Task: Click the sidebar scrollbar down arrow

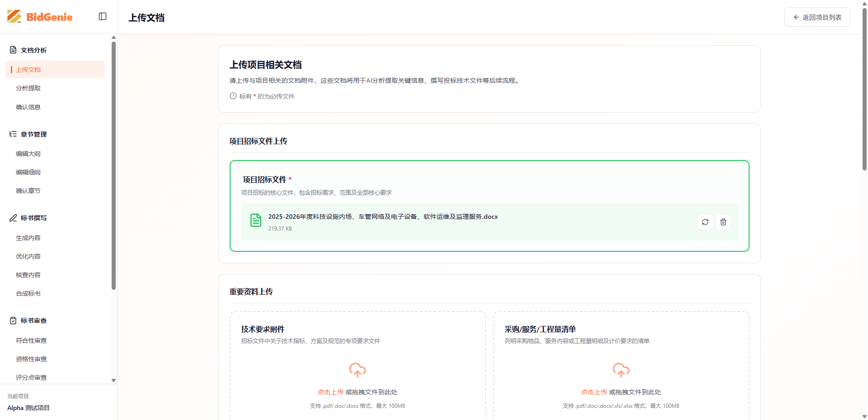Action: (x=113, y=380)
